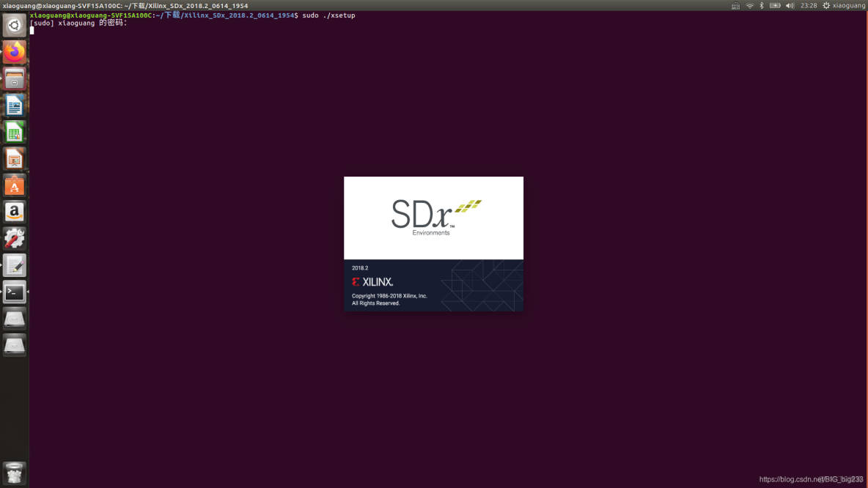Screen dimensions: 868x488
Task: Open the Bluetooth indicator menu
Action: point(762,6)
